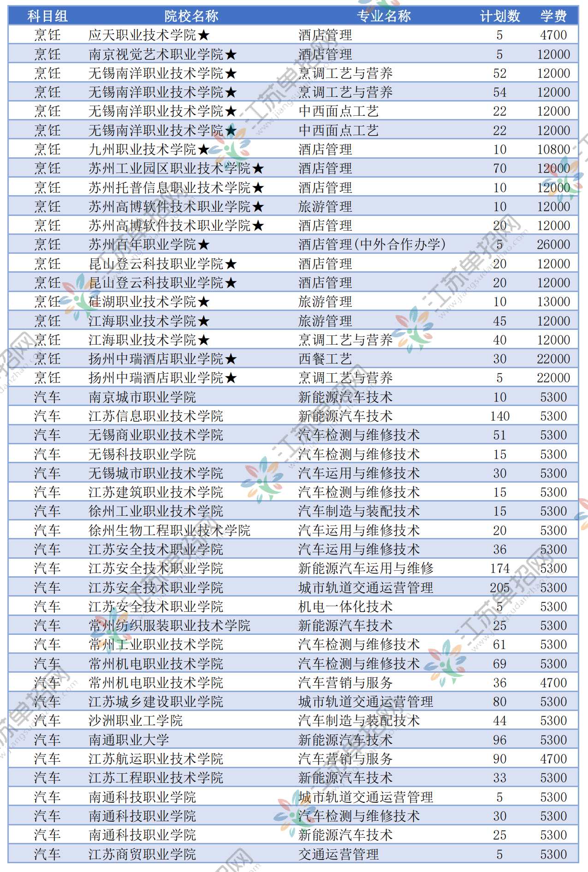588x872 pixels.
Task: Select the school name 常州纺织服装职业技术学院
Action: (x=170, y=626)
